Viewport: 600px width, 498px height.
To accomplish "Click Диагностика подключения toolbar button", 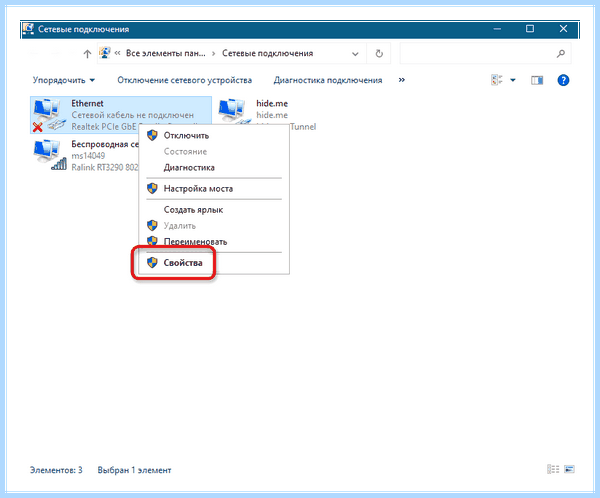I will (x=328, y=80).
